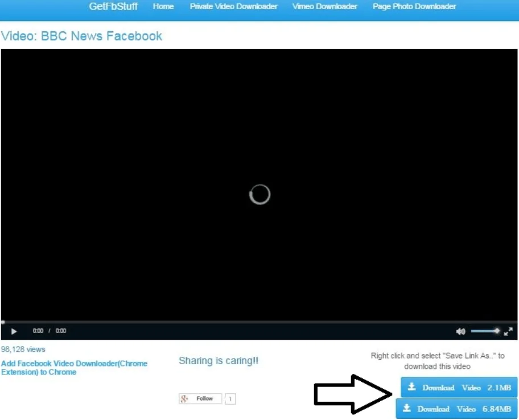Enter fullscreen mode on the video player
The image size is (519, 420).
508,331
